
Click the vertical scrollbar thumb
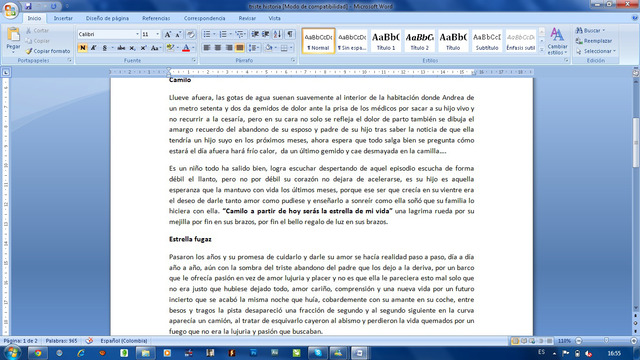point(636,142)
